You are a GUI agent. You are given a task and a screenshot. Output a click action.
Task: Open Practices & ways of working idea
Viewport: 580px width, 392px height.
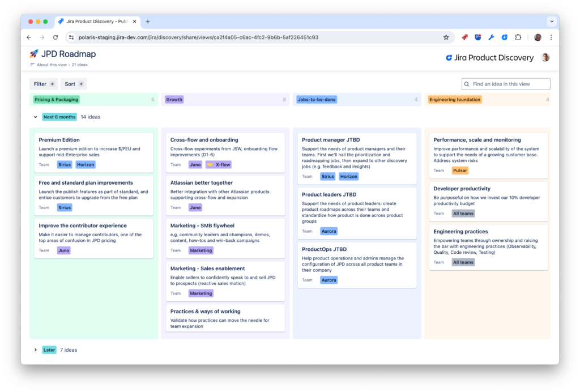pos(225,318)
